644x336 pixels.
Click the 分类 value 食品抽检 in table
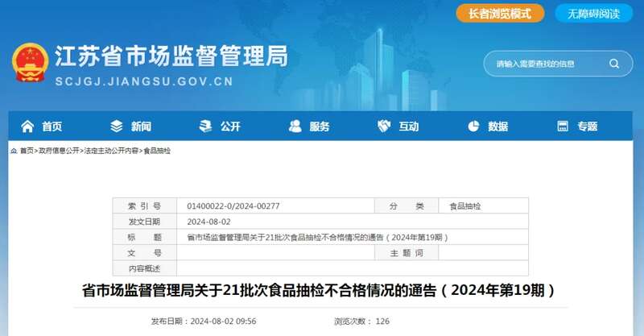pos(465,206)
